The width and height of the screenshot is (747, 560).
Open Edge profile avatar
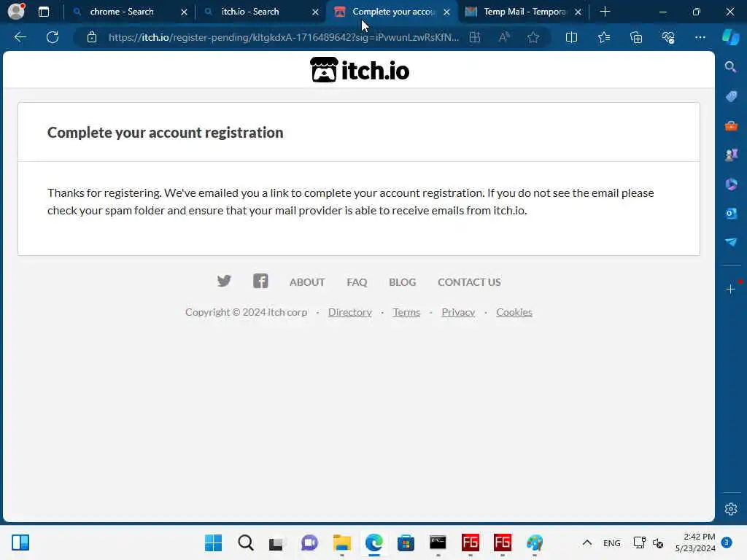16,12
